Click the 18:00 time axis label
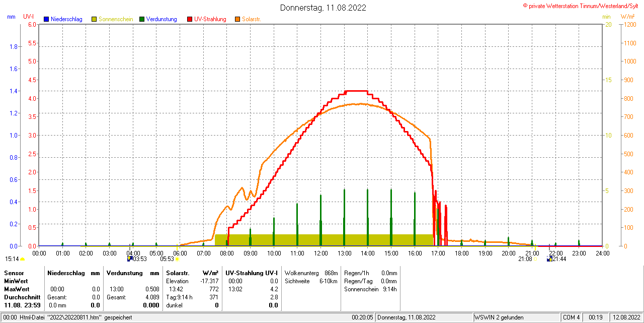644x323 pixels. click(x=461, y=253)
